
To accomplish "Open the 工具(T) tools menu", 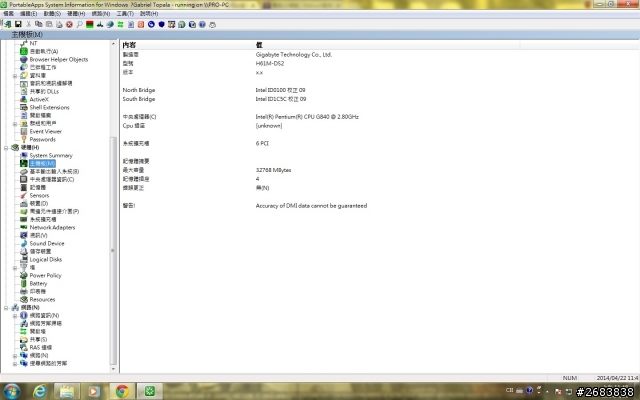I will (x=125, y=13).
